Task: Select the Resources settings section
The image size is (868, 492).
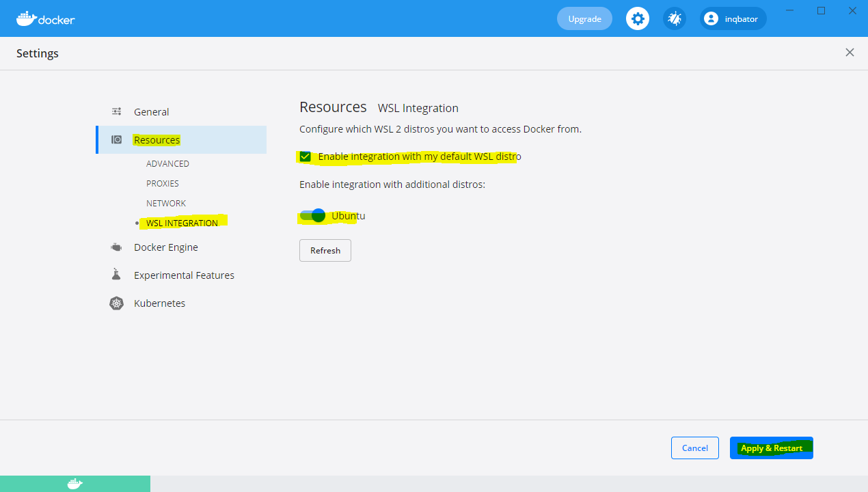Action: (181, 139)
